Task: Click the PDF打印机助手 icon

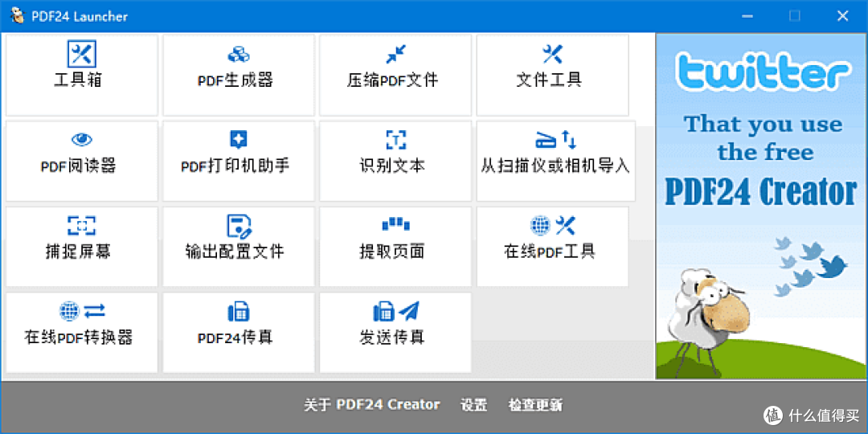Action: pos(239,140)
